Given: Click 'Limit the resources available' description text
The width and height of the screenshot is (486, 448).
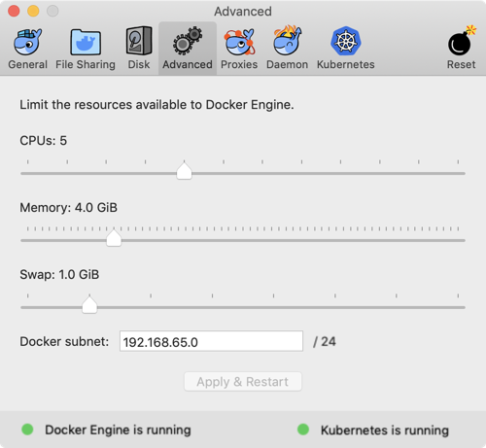Looking at the screenshot, I should click(x=156, y=105).
